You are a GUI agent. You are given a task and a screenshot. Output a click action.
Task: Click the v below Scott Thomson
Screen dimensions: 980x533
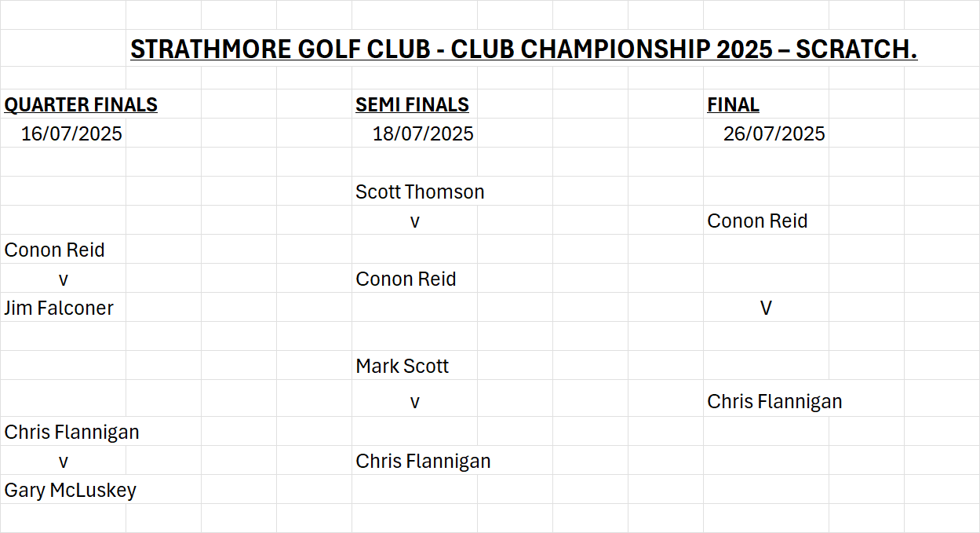(414, 221)
